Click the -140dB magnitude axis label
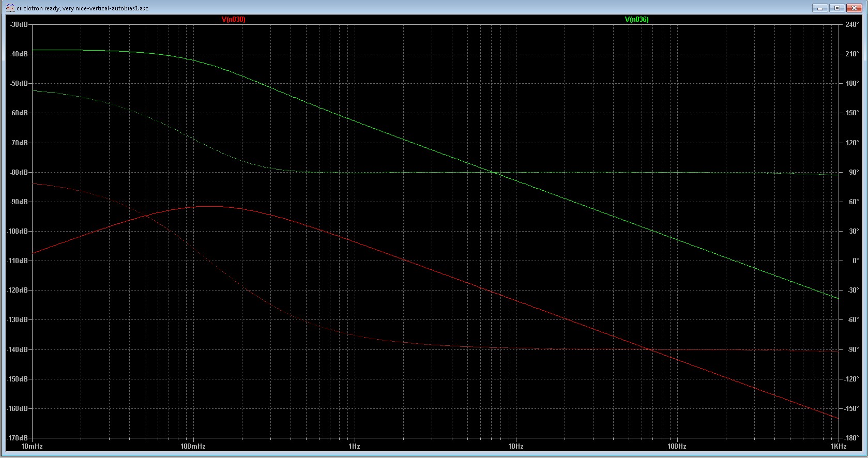 pos(18,349)
